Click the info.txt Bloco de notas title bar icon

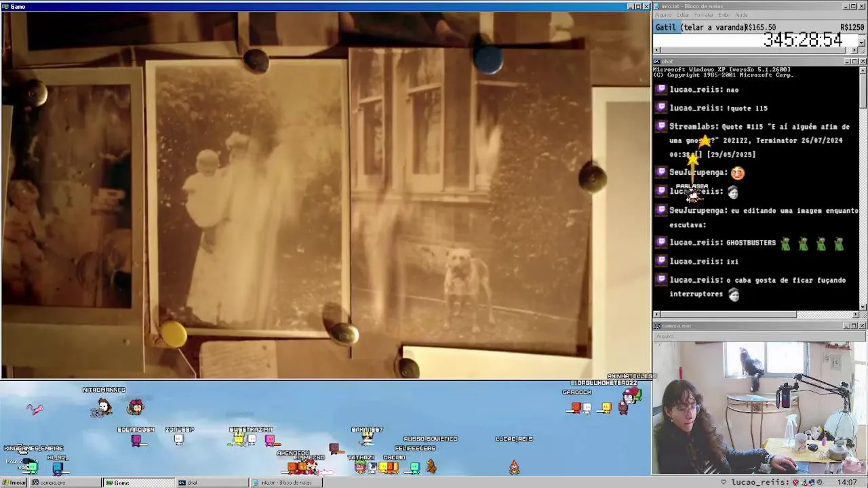pyautogui.click(x=657, y=6)
